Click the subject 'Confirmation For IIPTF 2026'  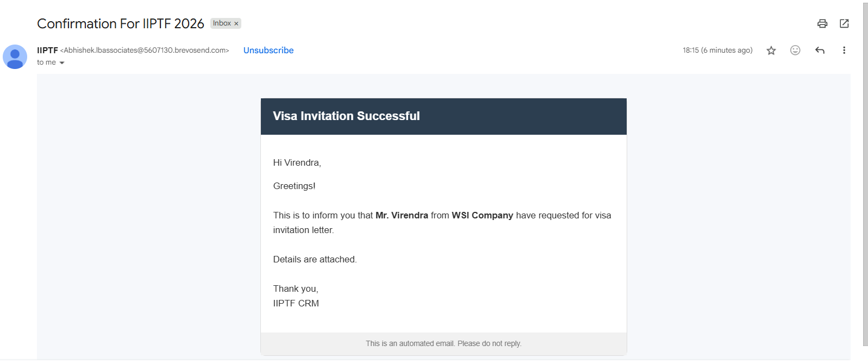click(x=121, y=24)
